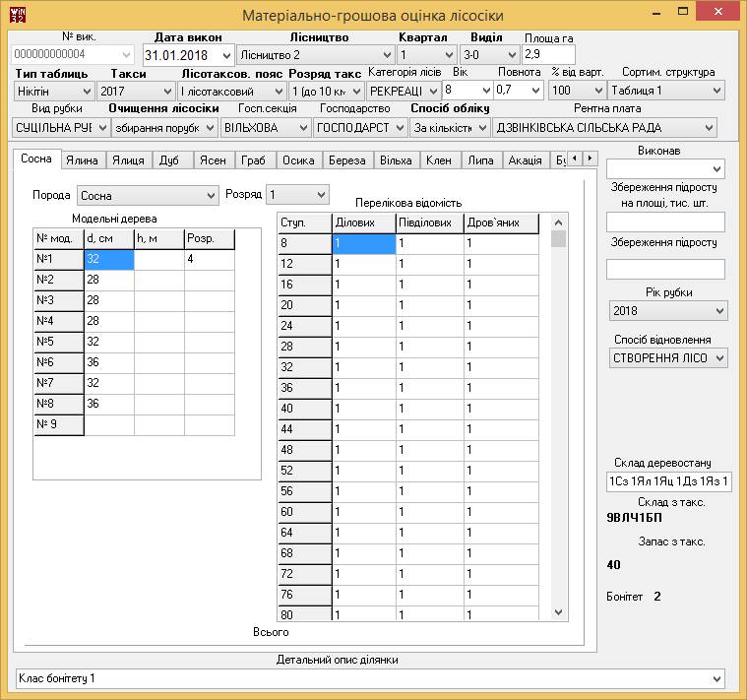This screenshot has height=700, width=747.
Task: Expand the Квартал dropdown
Action: click(449, 55)
